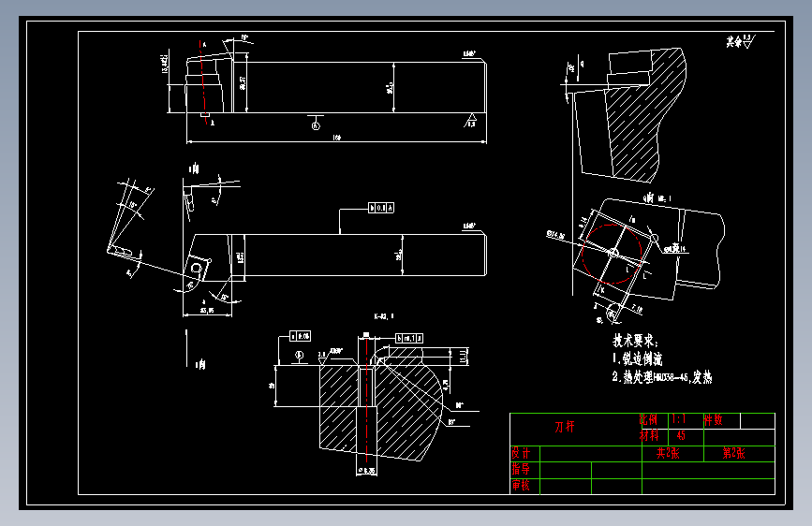Select the 0.05 tolerance frame on section view
Screen dimensions: 812x526
pyautogui.click(x=300, y=337)
